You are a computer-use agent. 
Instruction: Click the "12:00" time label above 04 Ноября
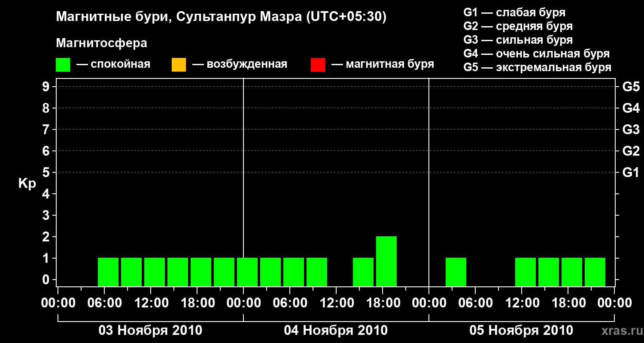(336, 303)
